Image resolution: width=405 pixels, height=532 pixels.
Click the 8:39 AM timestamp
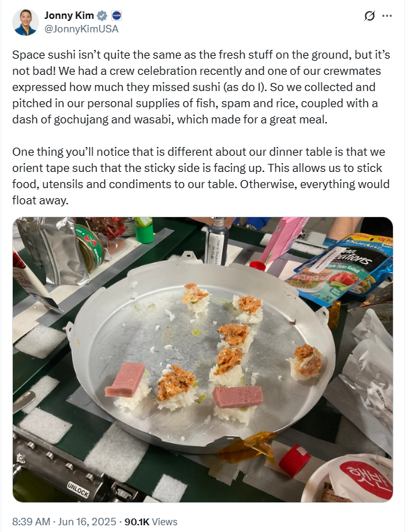[31, 521]
